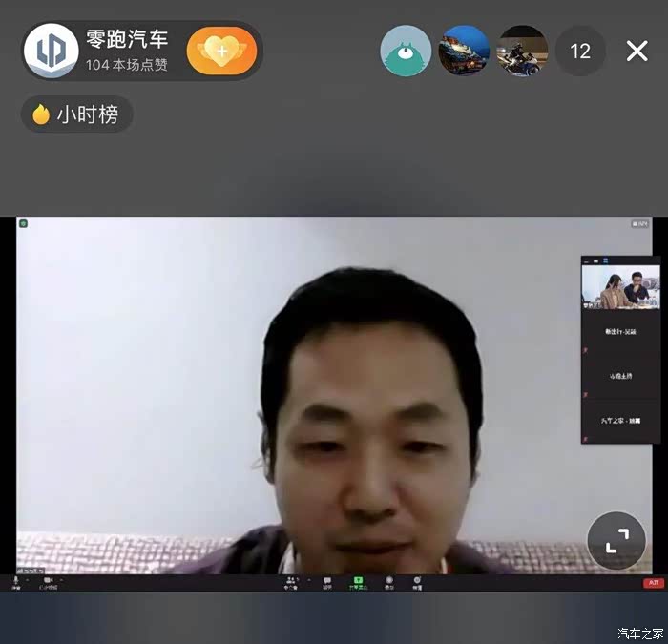Expand the camera options arrow
The image size is (668, 644).
click(62, 580)
